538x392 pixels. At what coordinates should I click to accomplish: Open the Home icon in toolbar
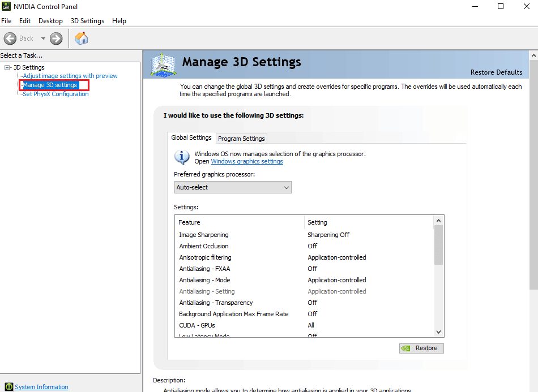pos(82,38)
